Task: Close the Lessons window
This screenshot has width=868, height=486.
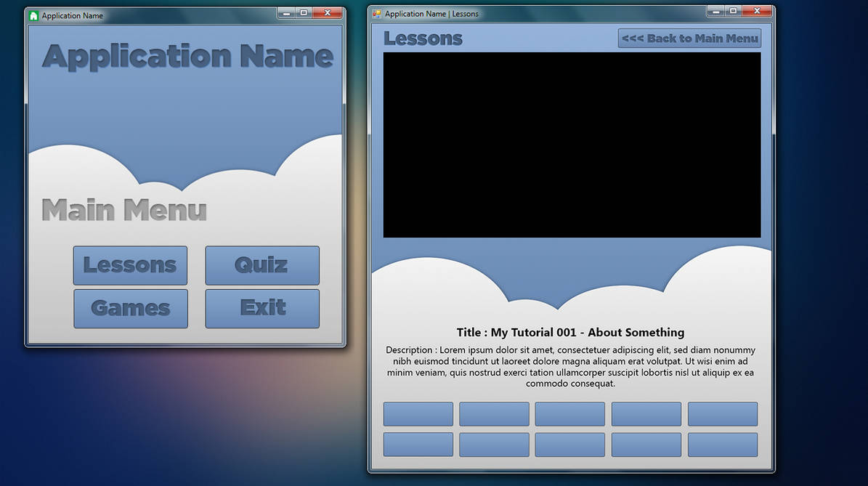Action: (758, 11)
